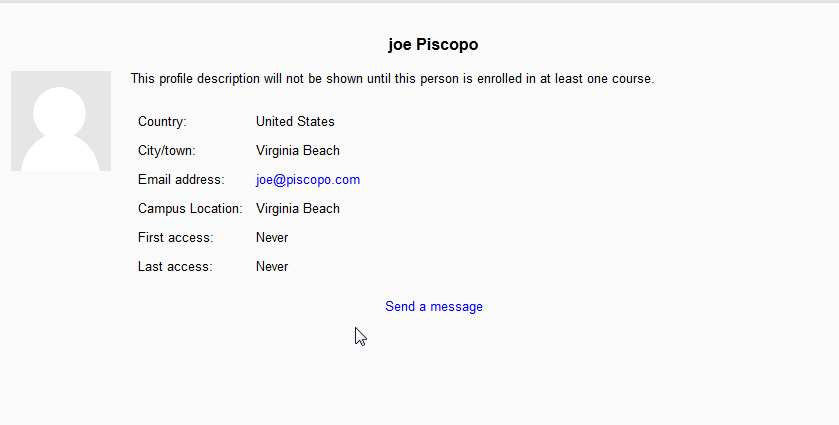Open the Send a message link
This screenshot has width=839, height=425.
click(x=434, y=307)
